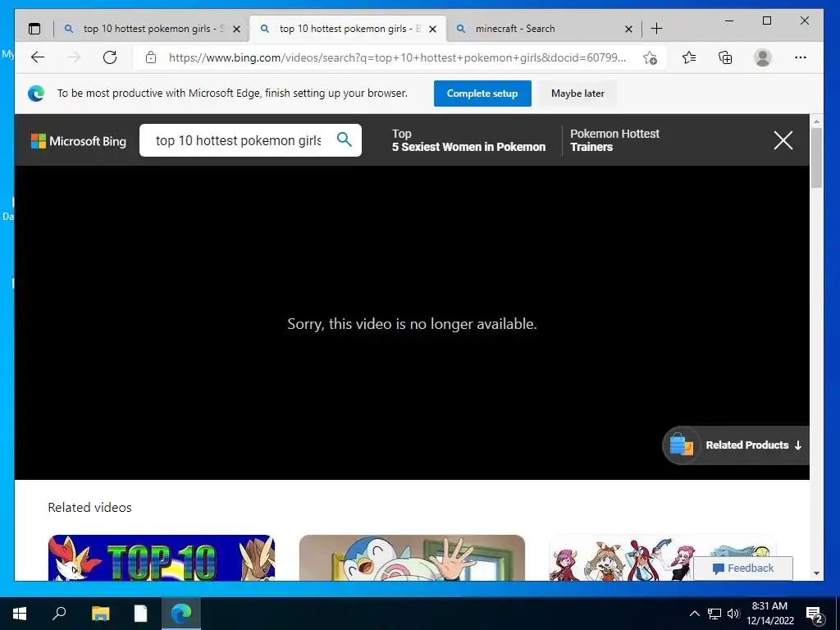
Task: Show hidden system tray icons
Action: (694, 614)
